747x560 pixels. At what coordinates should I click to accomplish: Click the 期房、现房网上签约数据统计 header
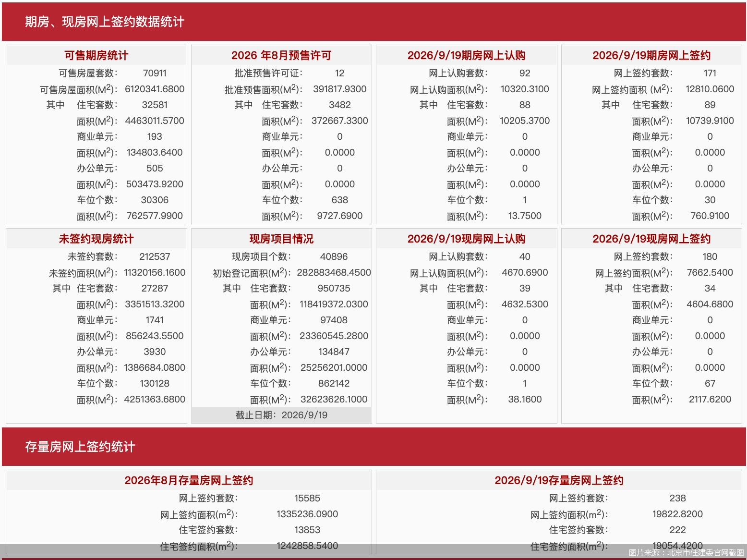click(105, 22)
